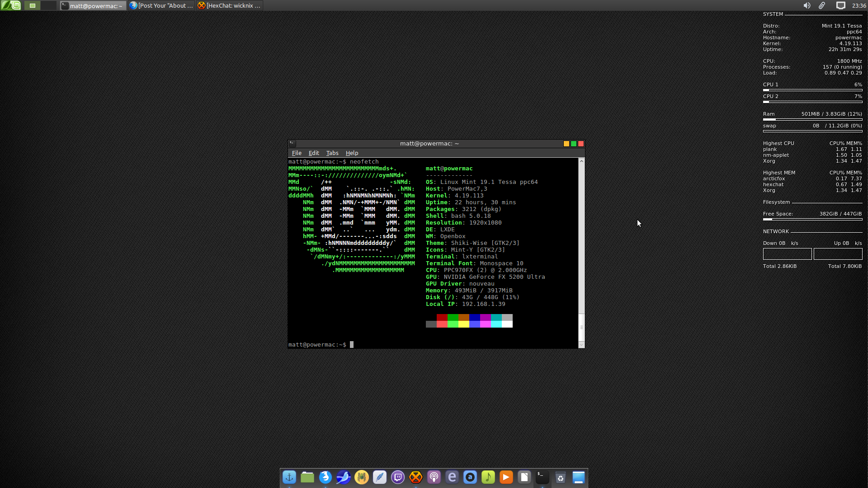Click the 'GPU: NVIDIA GeForce FX 5200 Ultra' line
868x488 pixels.
coord(486,277)
